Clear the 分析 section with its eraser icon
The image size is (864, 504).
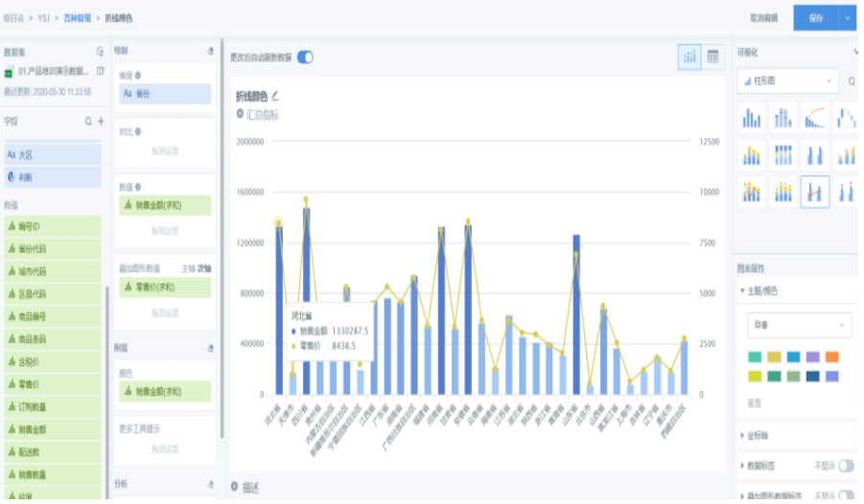click(211, 484)
